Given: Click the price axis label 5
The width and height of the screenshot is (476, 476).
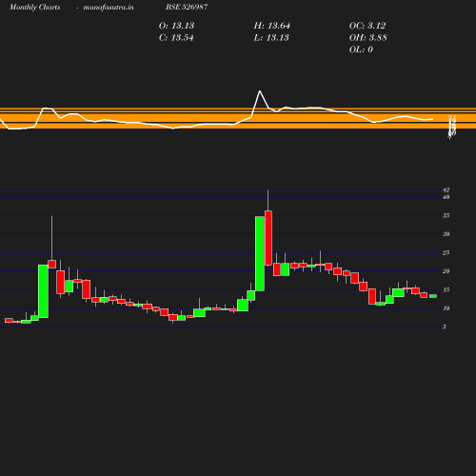Looking at the screenshot, I should tap(445, 327).
